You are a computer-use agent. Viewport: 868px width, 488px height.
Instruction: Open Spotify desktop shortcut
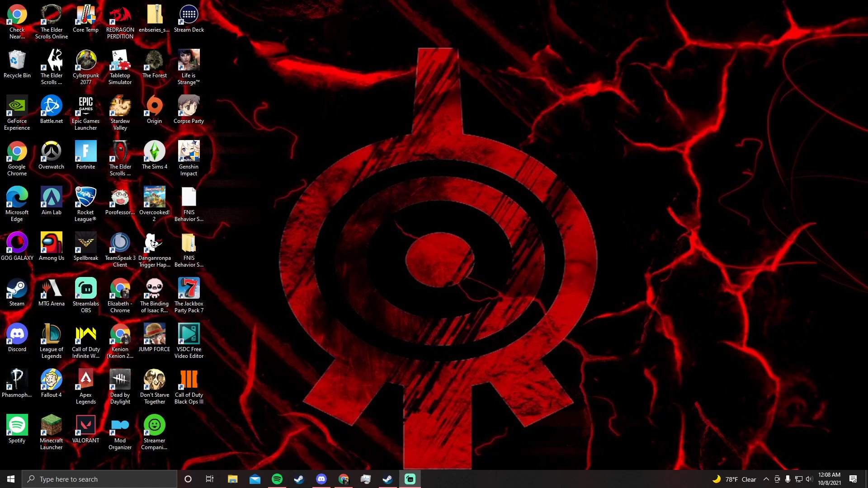tap(17, 429)
